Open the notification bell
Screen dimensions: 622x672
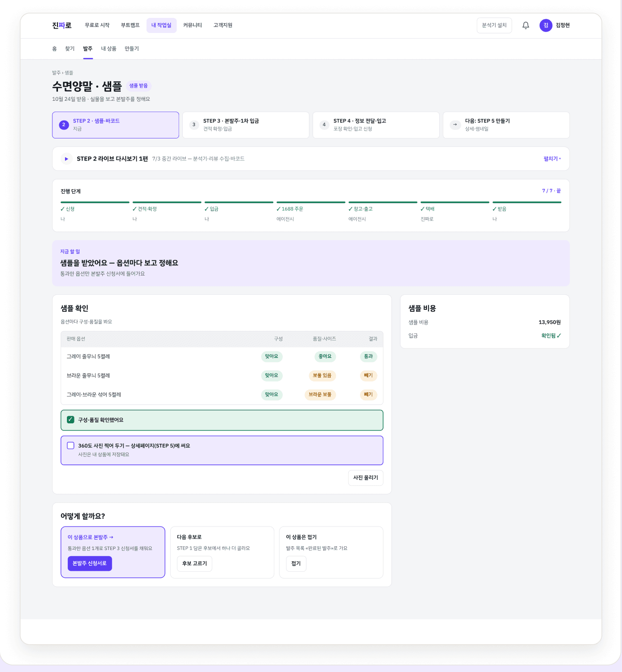click(526, 25)
